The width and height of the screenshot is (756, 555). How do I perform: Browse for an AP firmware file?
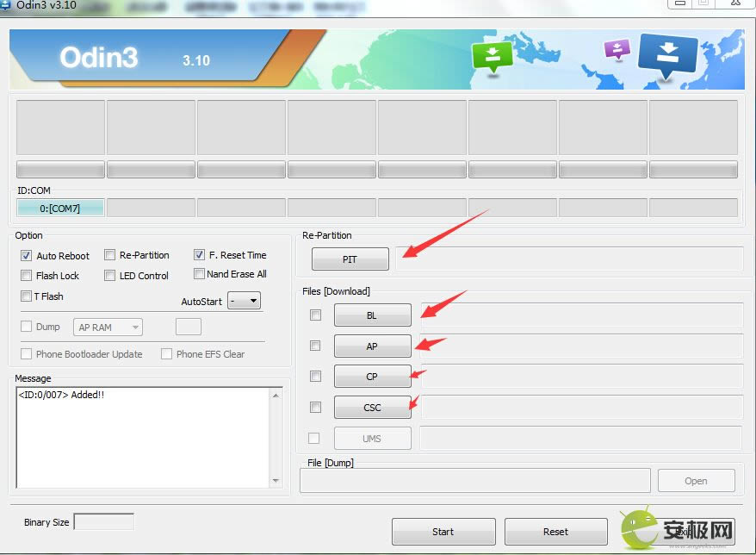(372, 346)
